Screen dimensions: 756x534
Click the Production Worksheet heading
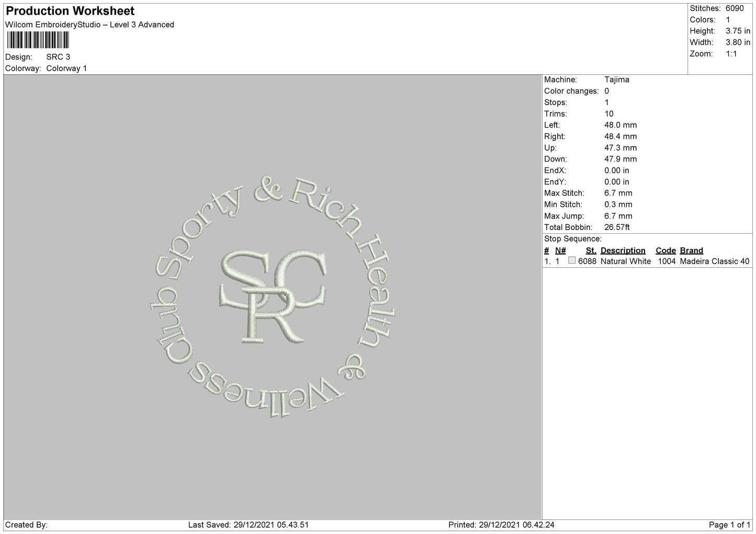point(70,11)
